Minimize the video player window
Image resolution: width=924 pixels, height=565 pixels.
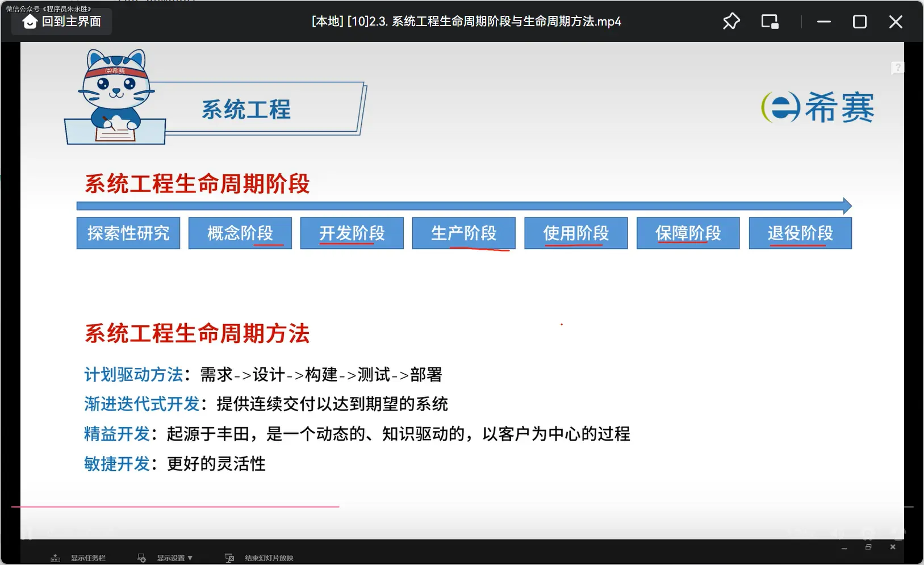pos(824,22)
